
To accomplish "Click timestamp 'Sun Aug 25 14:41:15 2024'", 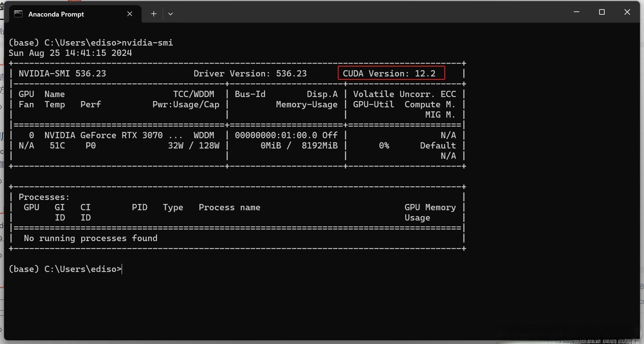I will (x=70, y=53).
